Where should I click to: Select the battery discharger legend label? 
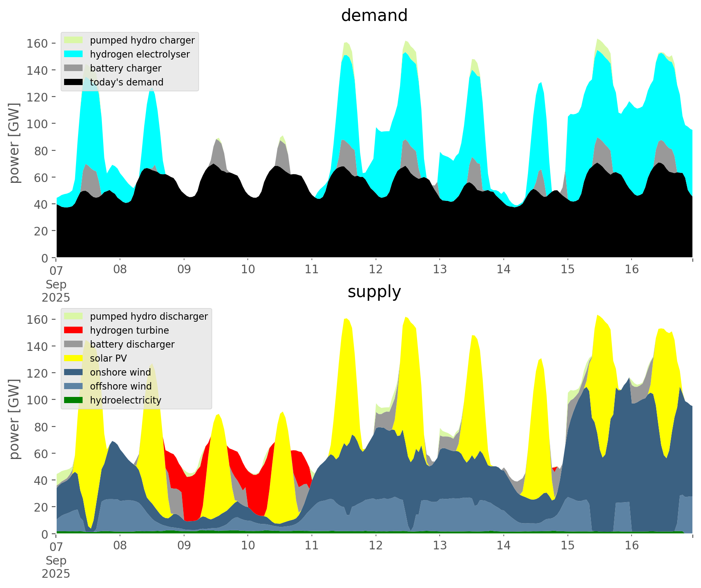(x=132, y=344)
